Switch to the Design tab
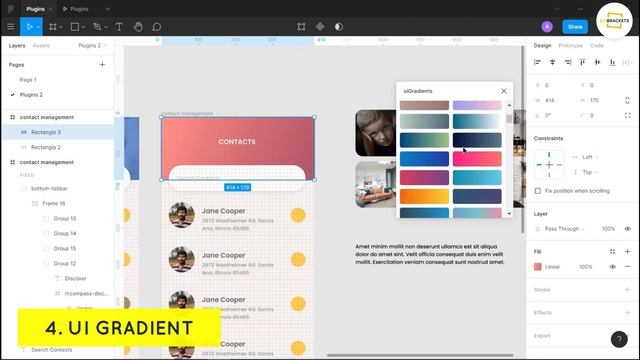 pos(542,46)
